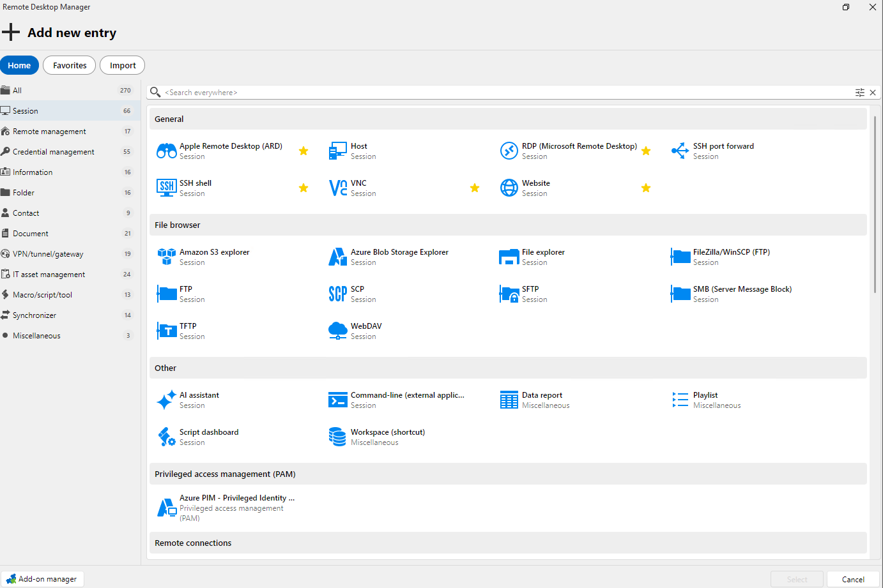
Task: Pick the Command-line external application icon
Action: (338, 400)
